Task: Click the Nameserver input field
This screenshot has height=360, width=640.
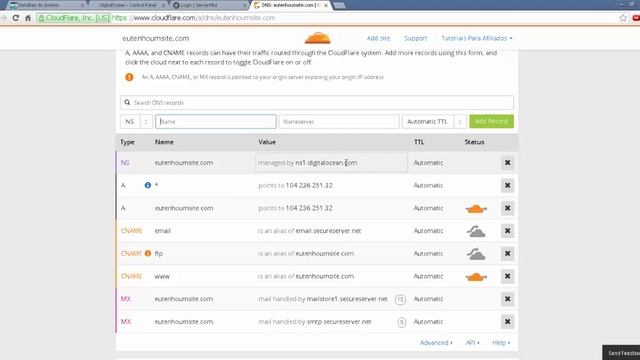Action: tap(339, 122)
